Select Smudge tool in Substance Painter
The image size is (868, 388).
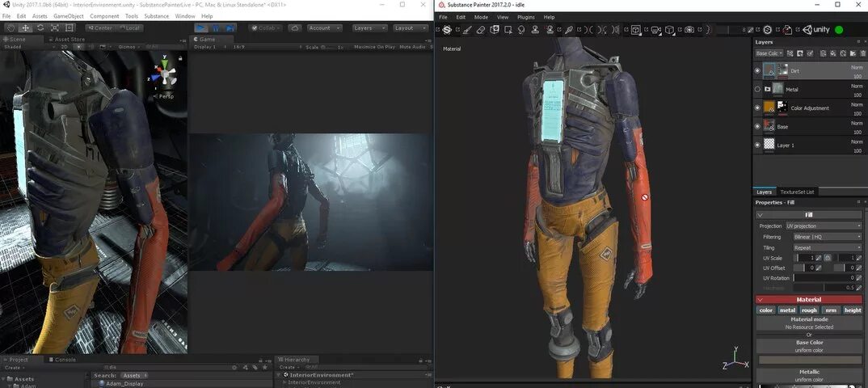tap(521, 30)
